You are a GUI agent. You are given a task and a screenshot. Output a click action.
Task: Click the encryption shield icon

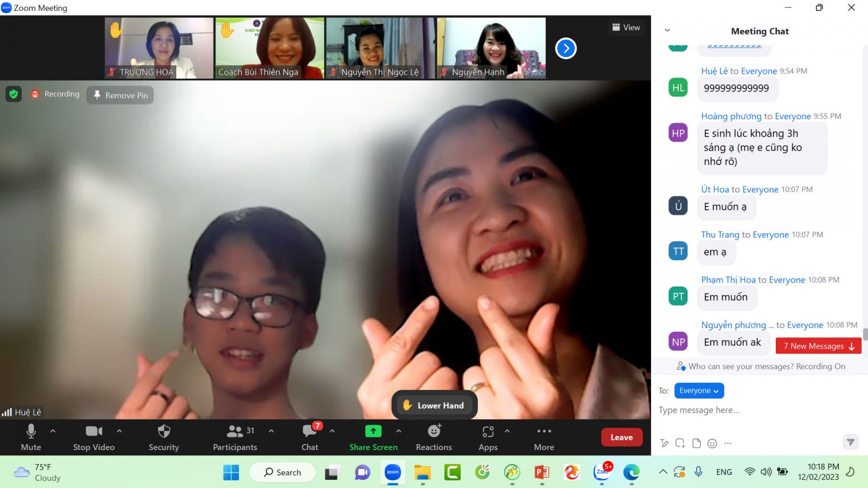pos(14,94)
